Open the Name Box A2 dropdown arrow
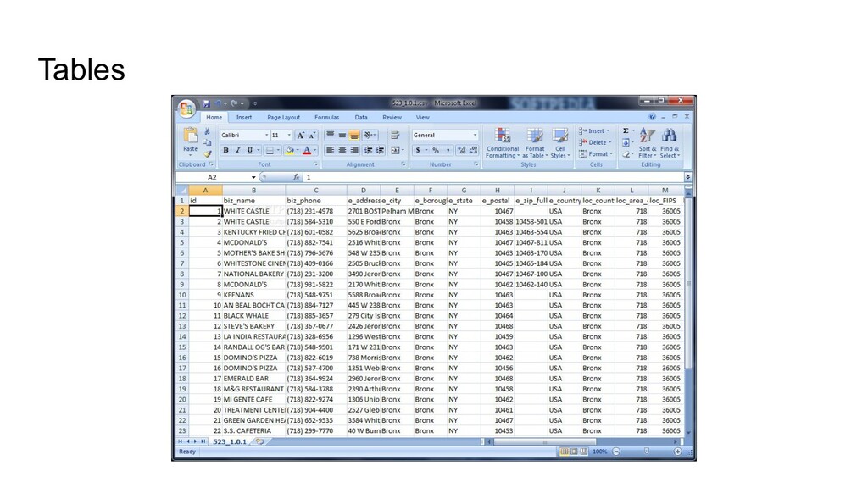 pos(253,177)
